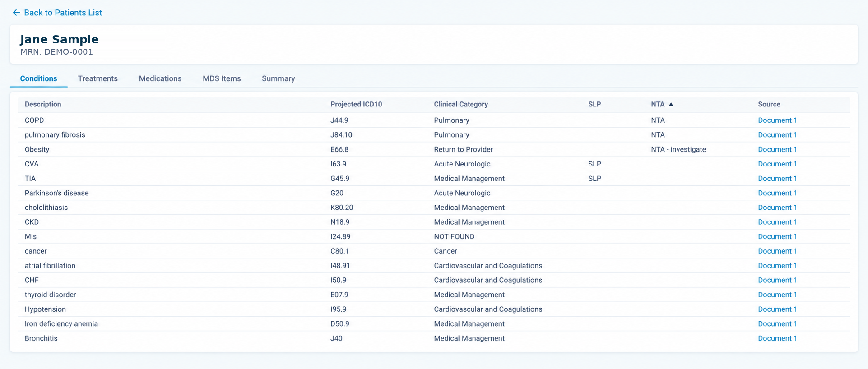Viewport: 868px width, 369px height.
Task: Sort by Source column header
Action: [x=769, y=104]
